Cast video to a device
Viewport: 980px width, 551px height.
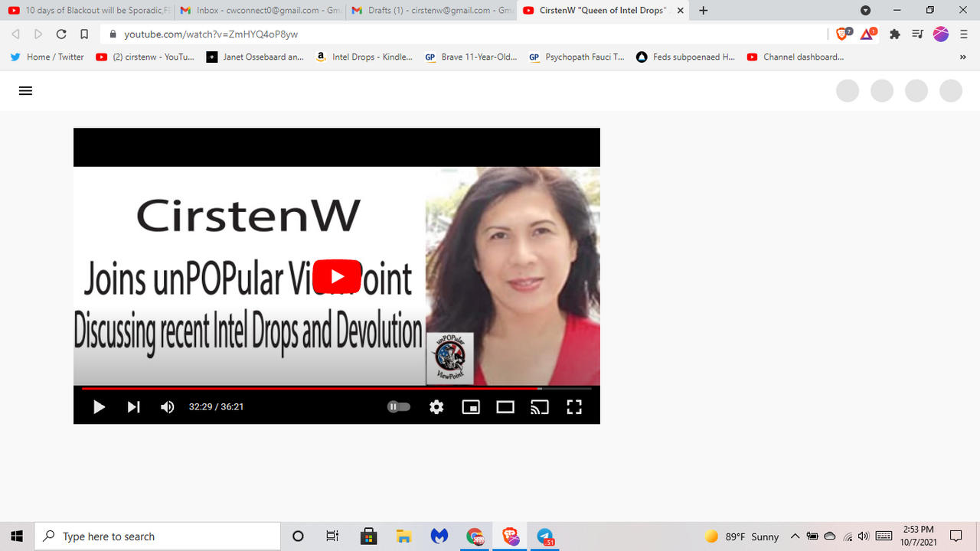pyautogui.click(x=540, y=407)
